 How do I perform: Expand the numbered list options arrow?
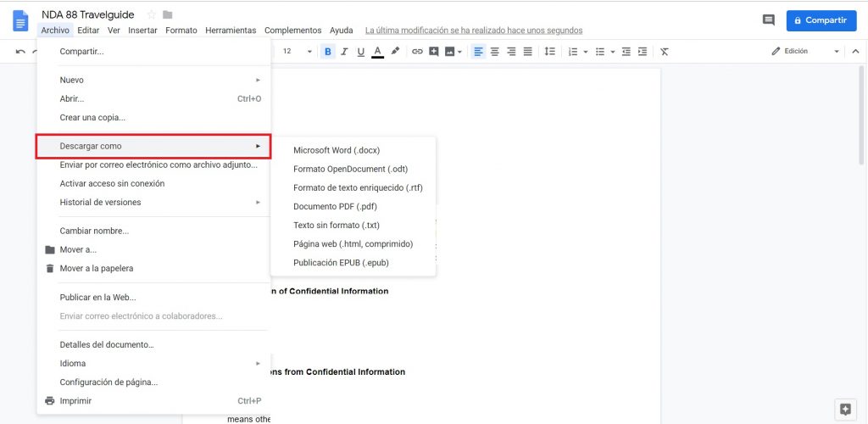[x=586, y=52]
